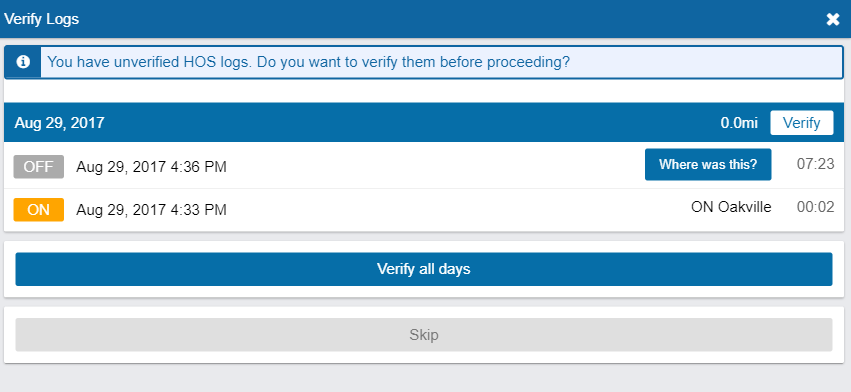Viewport: 851px width, 392px height.
Task: Select the 00:02 duration value
Action: (815, 207)
